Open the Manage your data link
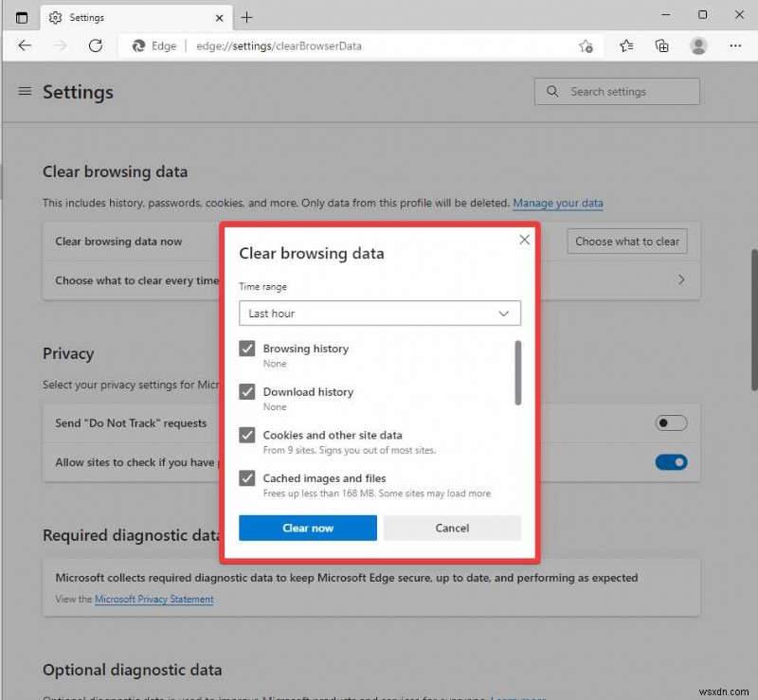Image resolution: width=758 pixels, height=700 pixels. (x=558, y=203)
